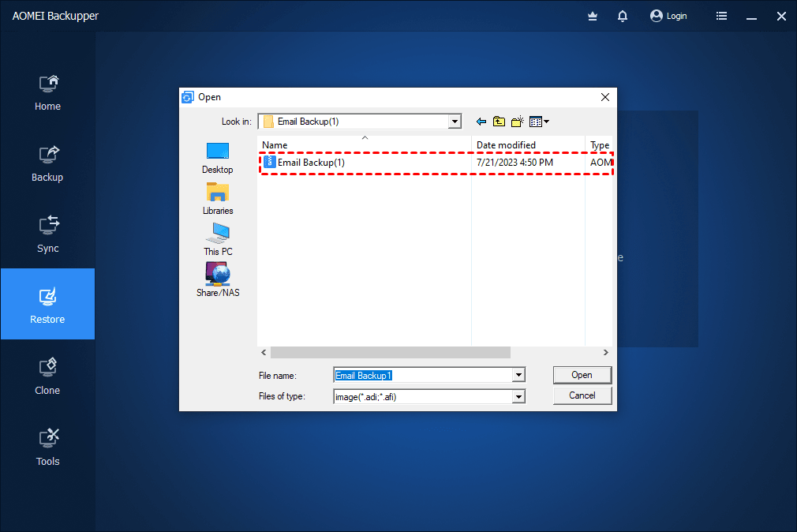Open the Tools section
Viewport: 797px width, 532px height.
(48, 447)
